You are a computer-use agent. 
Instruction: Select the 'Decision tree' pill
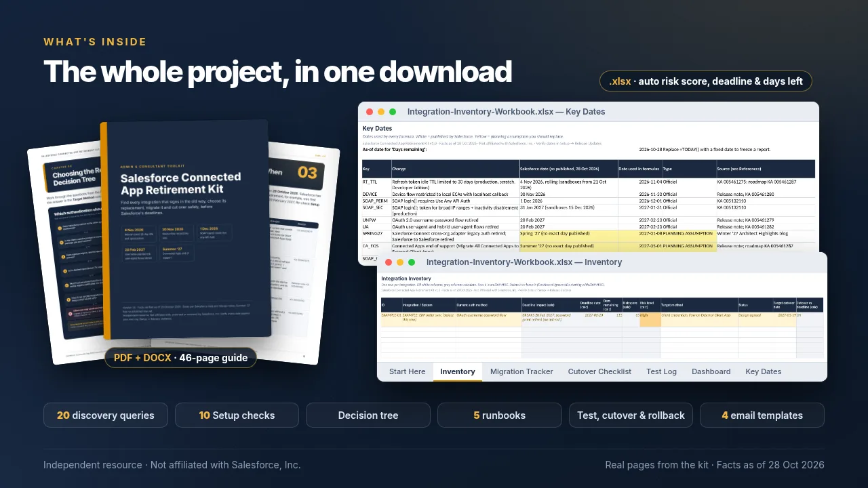pyautogui.click(x=368, y=415)
